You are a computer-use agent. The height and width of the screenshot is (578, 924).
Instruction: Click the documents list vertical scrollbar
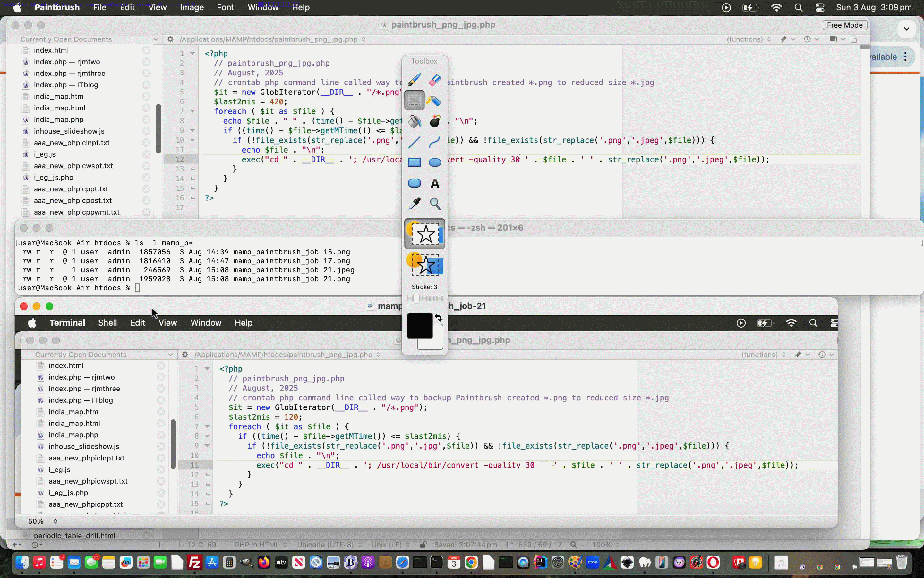coord(158,128)
